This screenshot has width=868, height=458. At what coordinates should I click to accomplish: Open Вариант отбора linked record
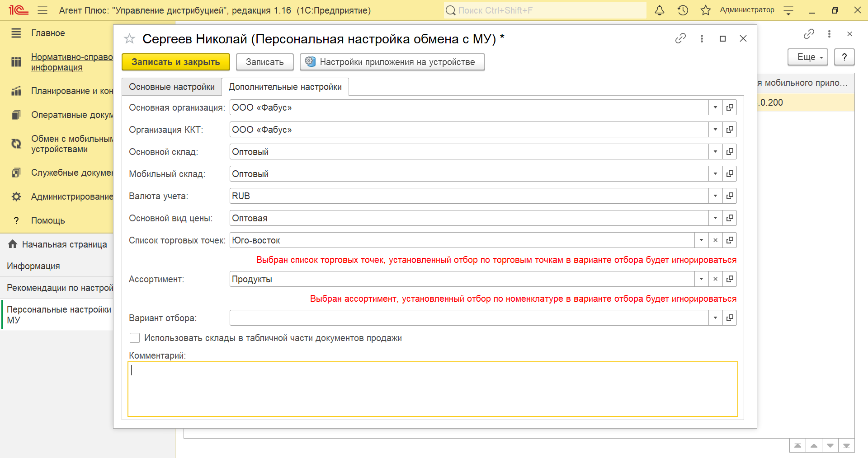tap(730, 318)
